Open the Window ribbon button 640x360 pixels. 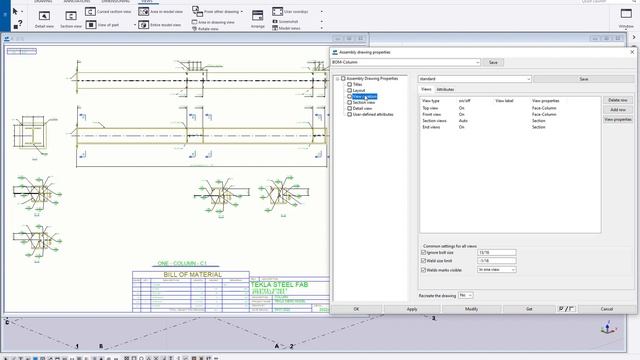(626, 18)
